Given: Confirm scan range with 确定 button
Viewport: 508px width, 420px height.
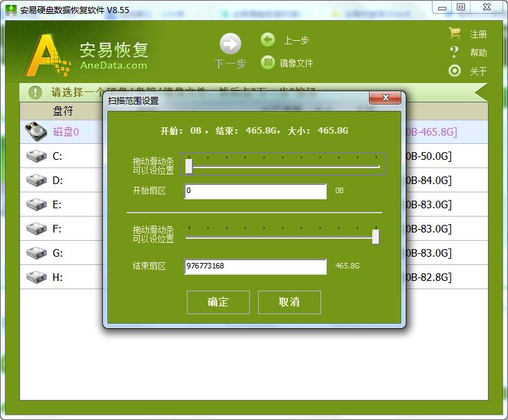Looking at the screenshot, I should [218, 302].
